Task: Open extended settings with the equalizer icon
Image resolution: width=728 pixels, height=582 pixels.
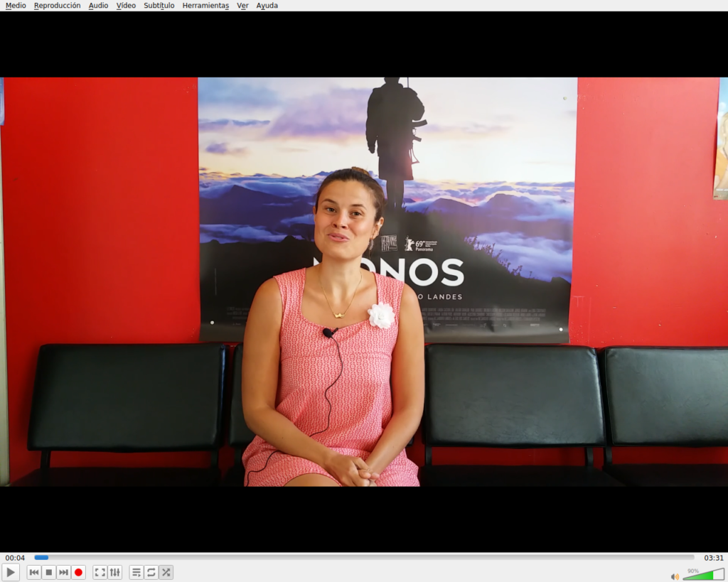Action: [114, 573]
